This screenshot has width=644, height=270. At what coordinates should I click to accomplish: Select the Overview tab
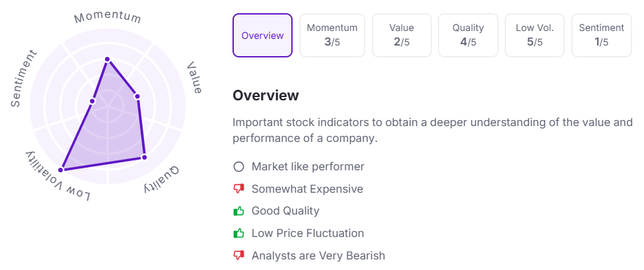(262, 35)
